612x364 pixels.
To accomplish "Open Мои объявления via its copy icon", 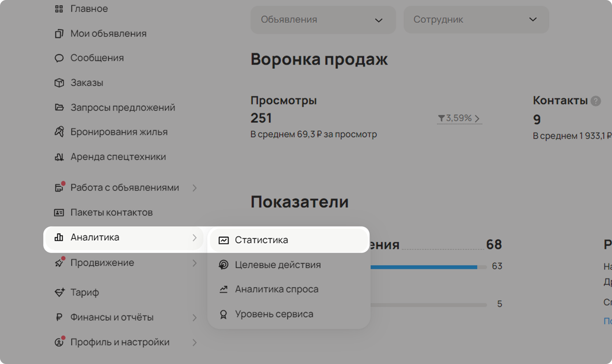I will click(59, 34).
